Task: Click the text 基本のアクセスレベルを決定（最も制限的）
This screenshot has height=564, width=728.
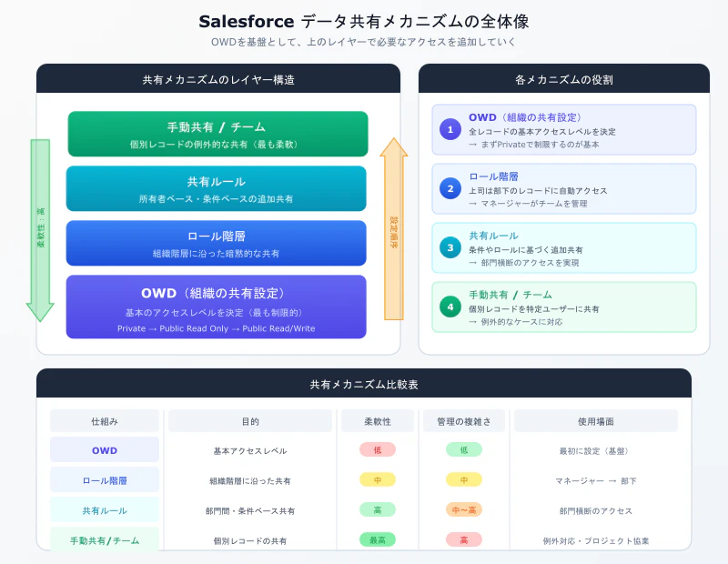Action: [x=216, y=312]
